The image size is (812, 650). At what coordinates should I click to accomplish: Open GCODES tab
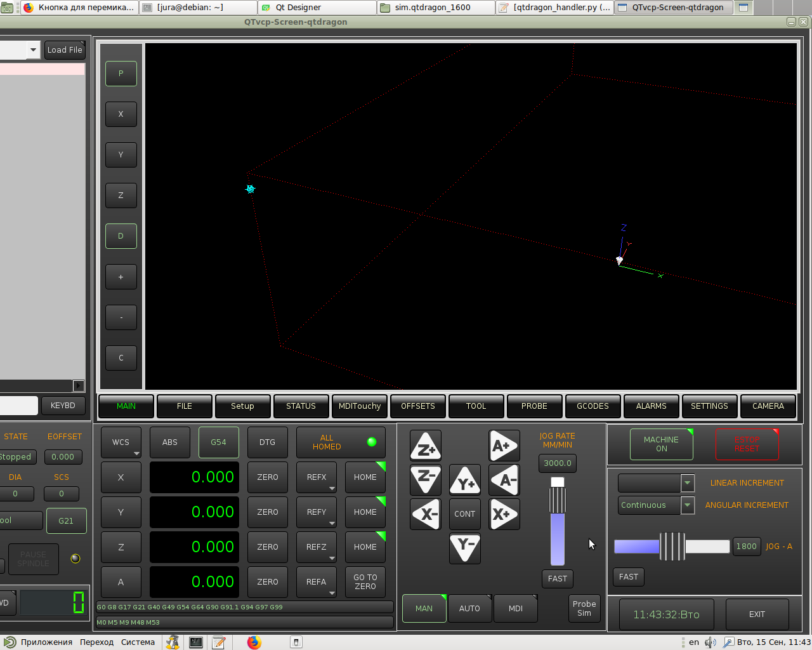point(593,406)
